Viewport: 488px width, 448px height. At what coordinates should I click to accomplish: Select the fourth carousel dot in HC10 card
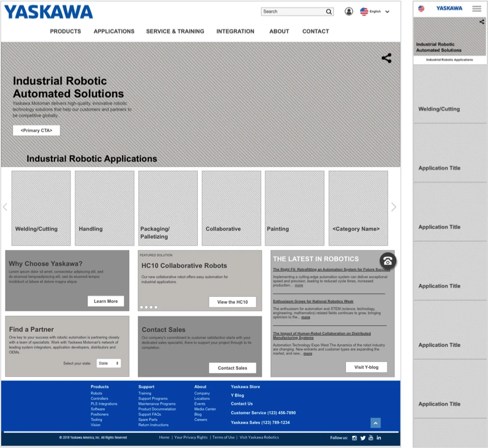(x=156, y=308)
